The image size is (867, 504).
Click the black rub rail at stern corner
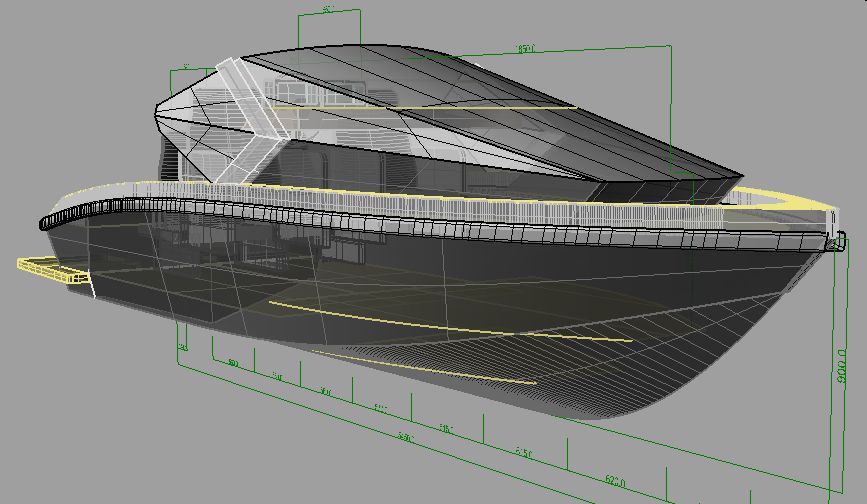click(48, 221)
